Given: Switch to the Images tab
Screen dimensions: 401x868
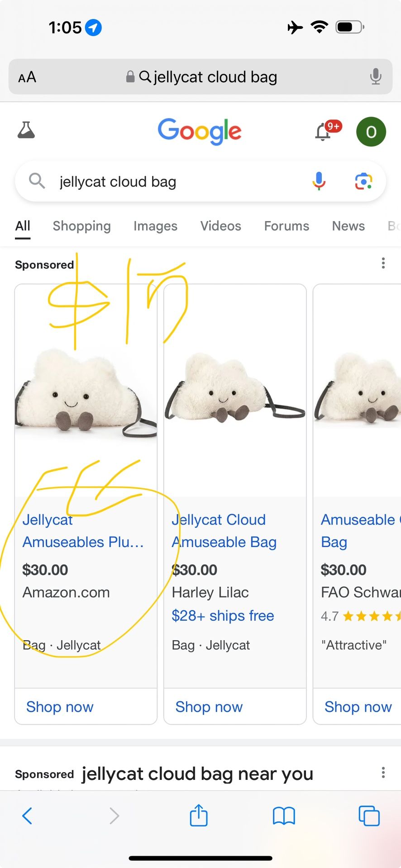Looking at the screenshot, I should (155, 226).
